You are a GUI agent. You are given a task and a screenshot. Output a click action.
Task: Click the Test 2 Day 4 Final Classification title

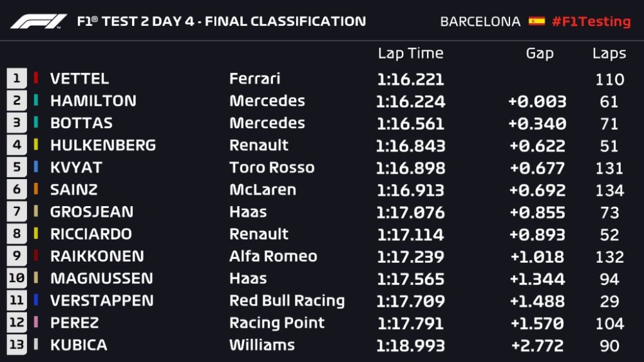pos(221,21)
